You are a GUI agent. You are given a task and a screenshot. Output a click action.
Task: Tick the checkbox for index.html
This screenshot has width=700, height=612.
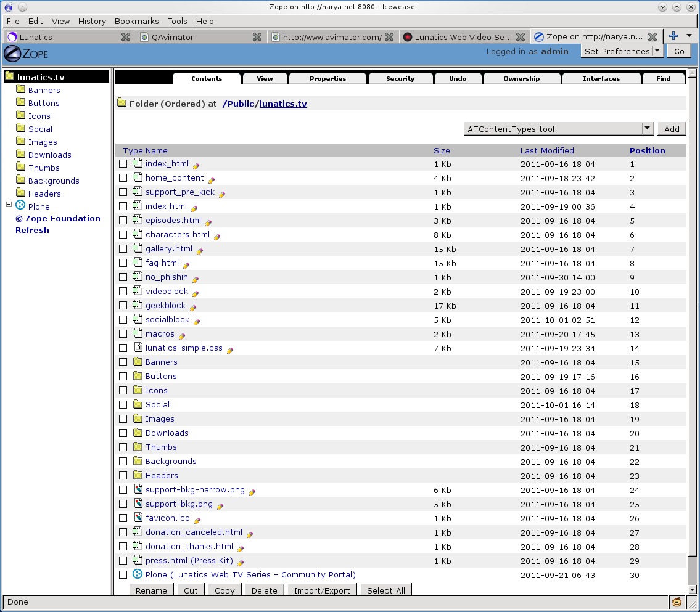point(123,206)
